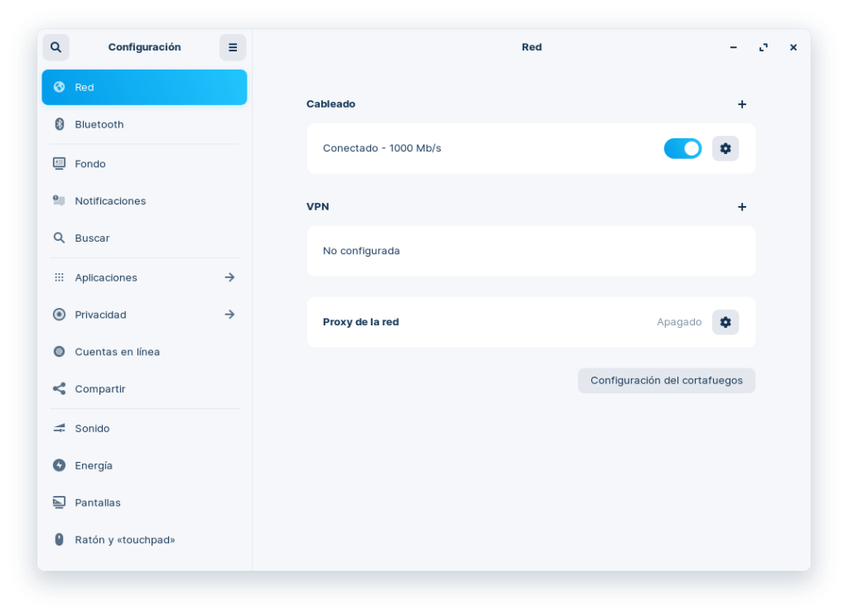Open the Compartir panel
Screen dimensions: 848x616
(144, 389)
